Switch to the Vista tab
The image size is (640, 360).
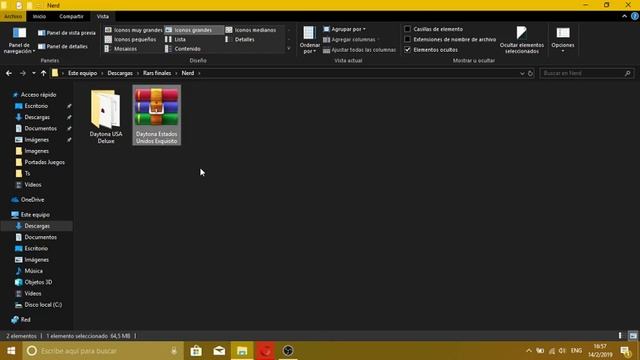tap(102, 16)
